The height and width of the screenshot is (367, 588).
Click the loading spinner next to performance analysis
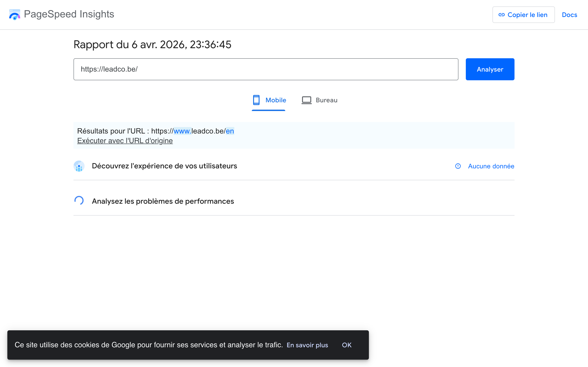click(79, 201)
